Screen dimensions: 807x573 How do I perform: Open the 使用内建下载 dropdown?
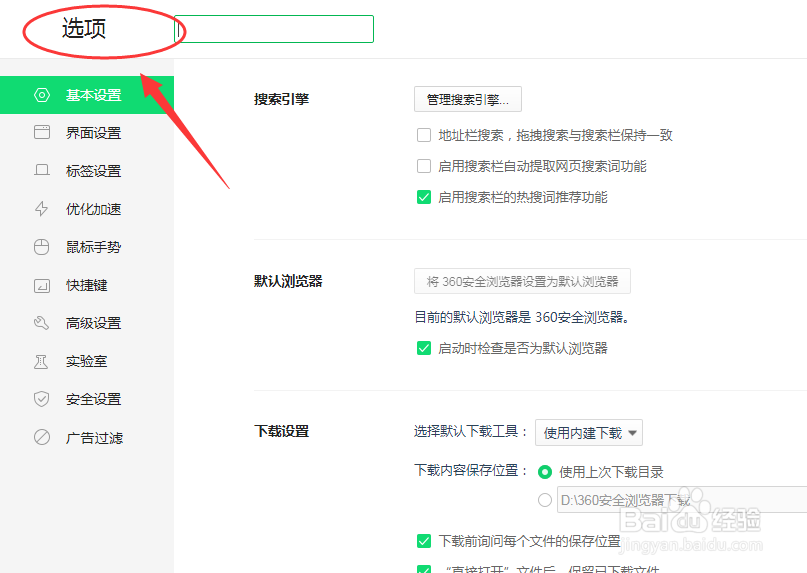[589, 433]
